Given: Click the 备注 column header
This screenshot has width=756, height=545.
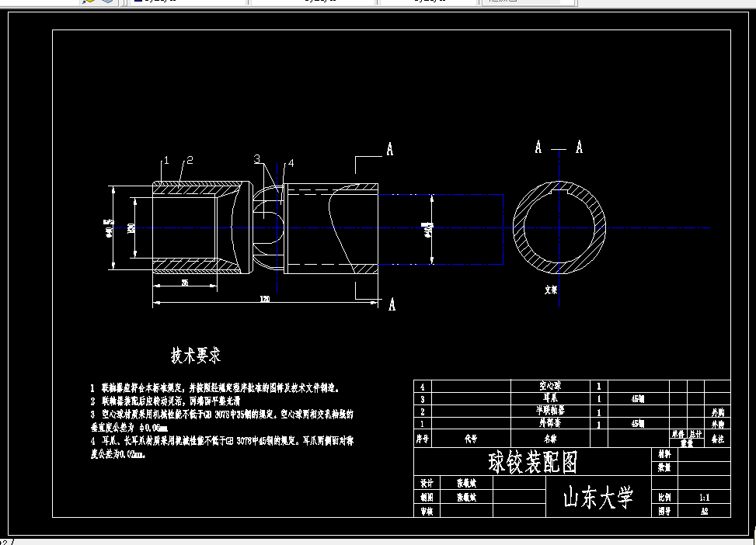Looking at the screenshot, I should [718, 439].
